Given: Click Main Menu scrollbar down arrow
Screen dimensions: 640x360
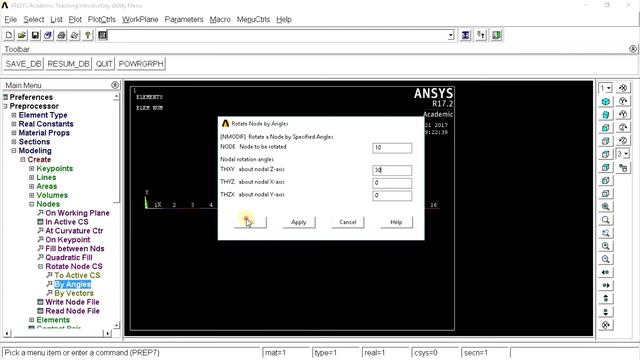Looking at the screenshot, I should [x=116, y=325].
